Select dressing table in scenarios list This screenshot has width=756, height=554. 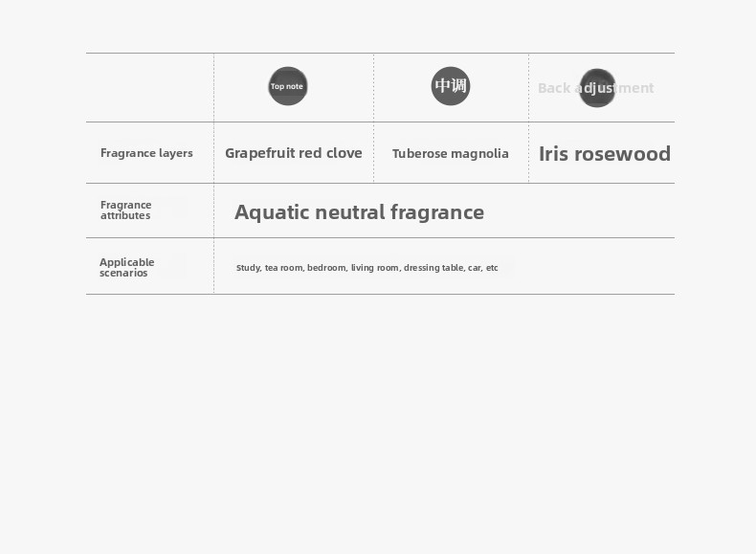point(434,268)
